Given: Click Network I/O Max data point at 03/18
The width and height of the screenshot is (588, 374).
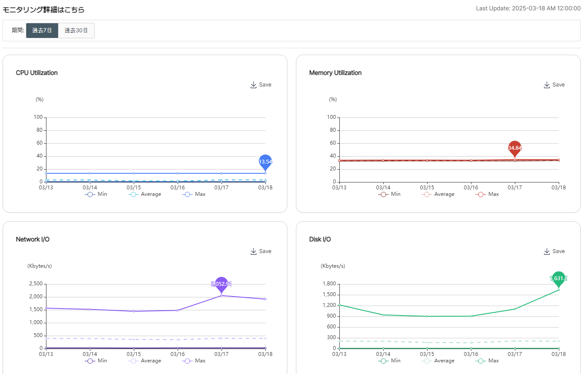Looking at the screenshot, I should point(265,299).
